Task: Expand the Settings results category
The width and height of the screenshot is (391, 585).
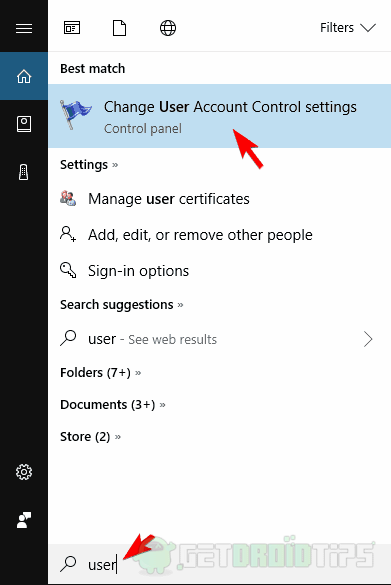Action: [89, 165]
